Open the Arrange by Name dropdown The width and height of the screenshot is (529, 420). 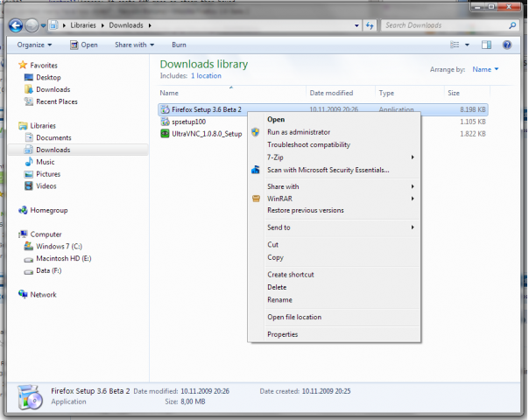(x=485, y=69)
